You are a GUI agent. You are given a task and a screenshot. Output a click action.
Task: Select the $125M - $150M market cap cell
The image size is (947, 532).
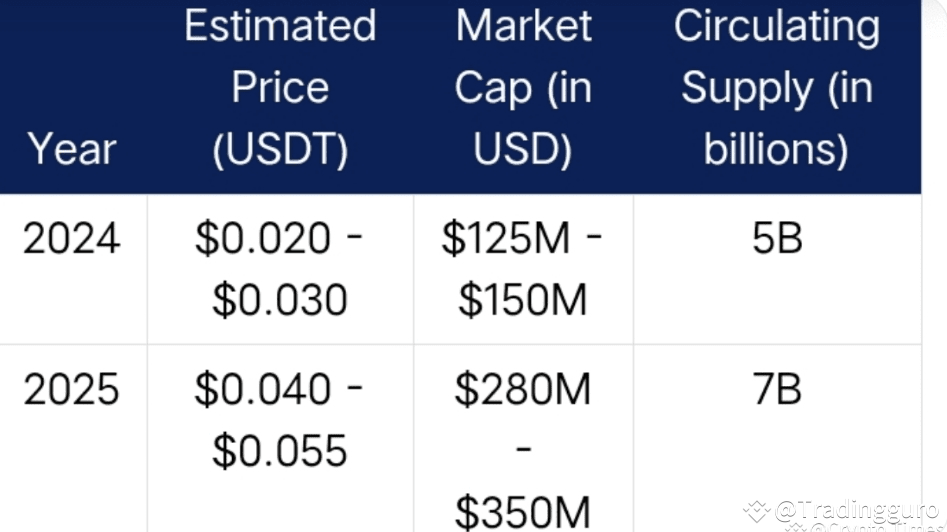(522, 269)
